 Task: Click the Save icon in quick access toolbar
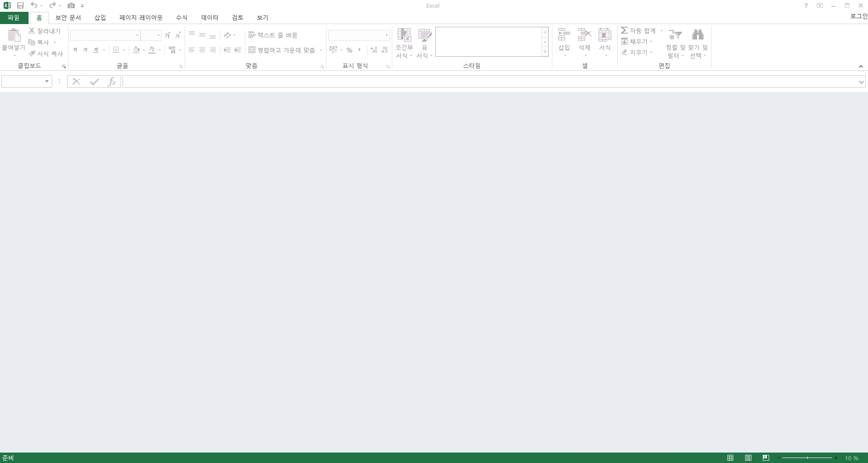coord(20,5)
